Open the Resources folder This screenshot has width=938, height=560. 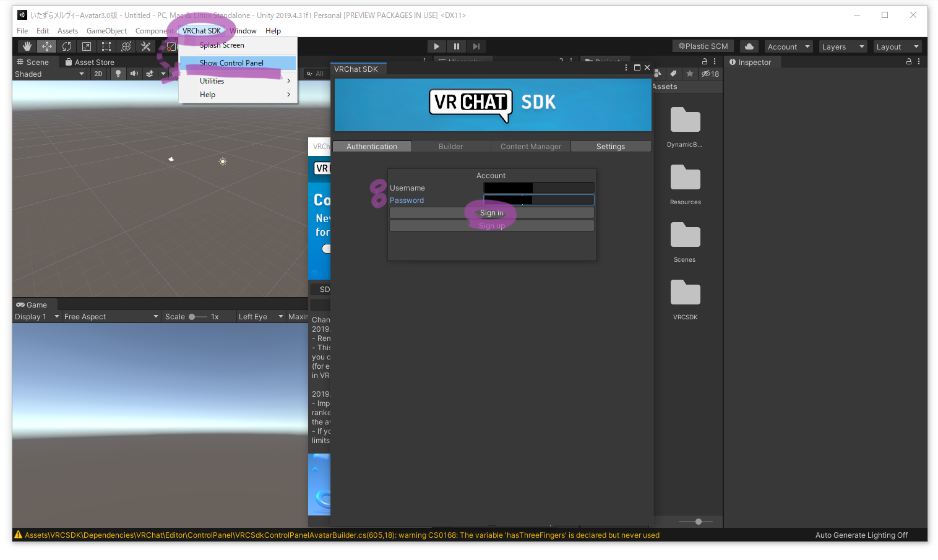[x=685, y=184]
